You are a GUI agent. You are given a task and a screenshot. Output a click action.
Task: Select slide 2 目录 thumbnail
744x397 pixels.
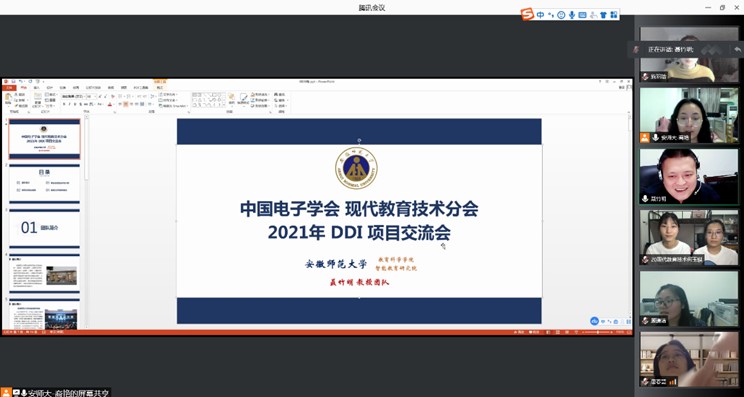click(45, 183)
